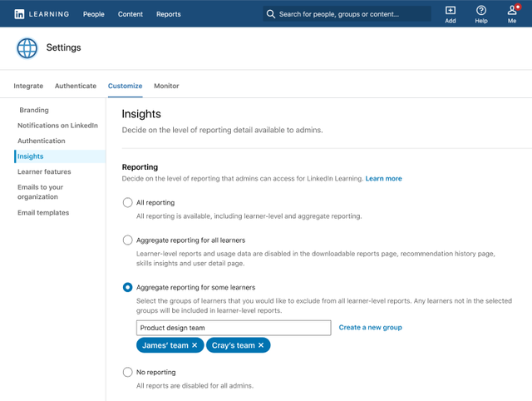
Task: Open the People menu
Action: point(94,14)
